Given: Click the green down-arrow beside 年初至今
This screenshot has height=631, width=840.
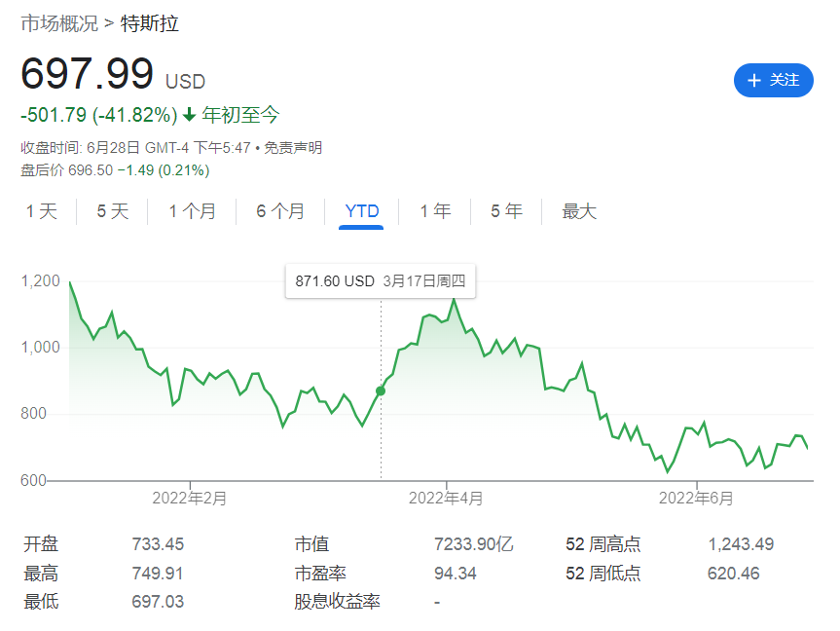Looking at the screenshot, I should pos(189,115).
